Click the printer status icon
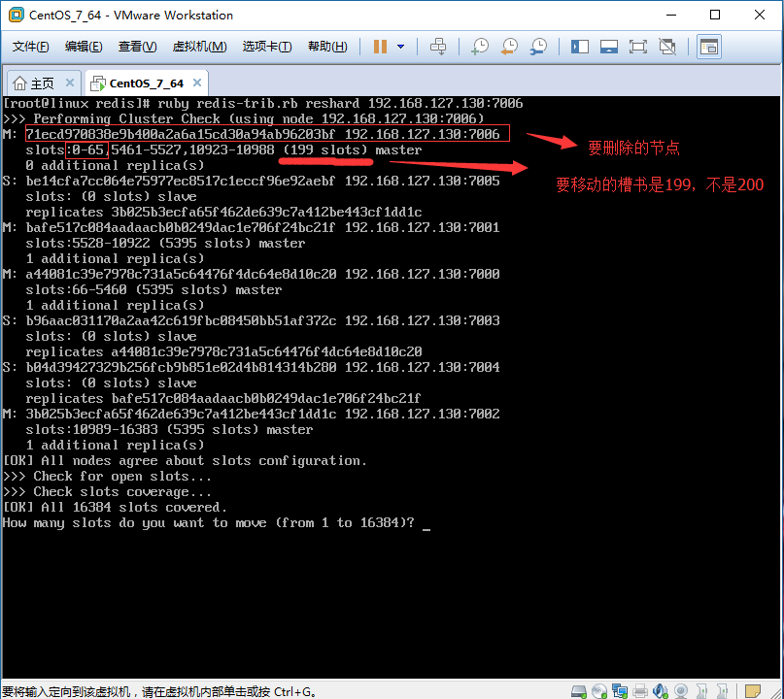Viewport: 784px width, 699px height. pyautogui.click(x=640, y=691)
